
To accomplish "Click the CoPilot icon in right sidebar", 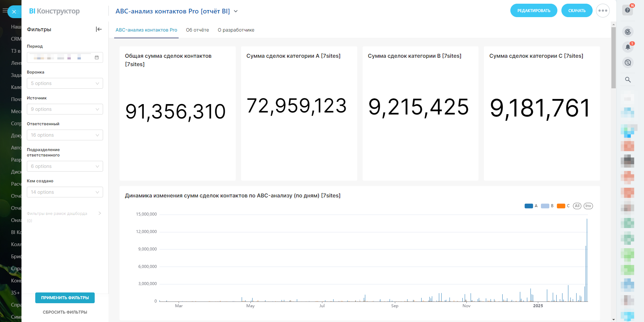I will [628, 32].
